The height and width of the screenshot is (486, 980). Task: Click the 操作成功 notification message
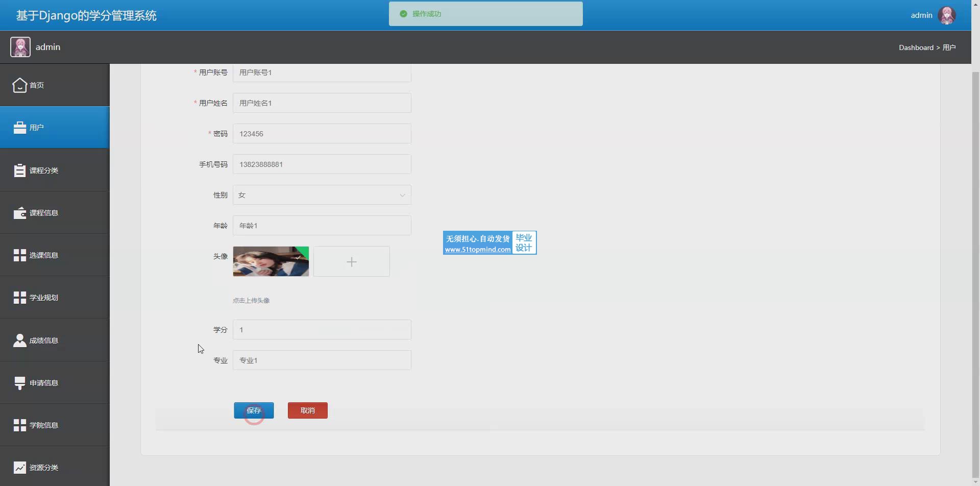coord(427,14)
